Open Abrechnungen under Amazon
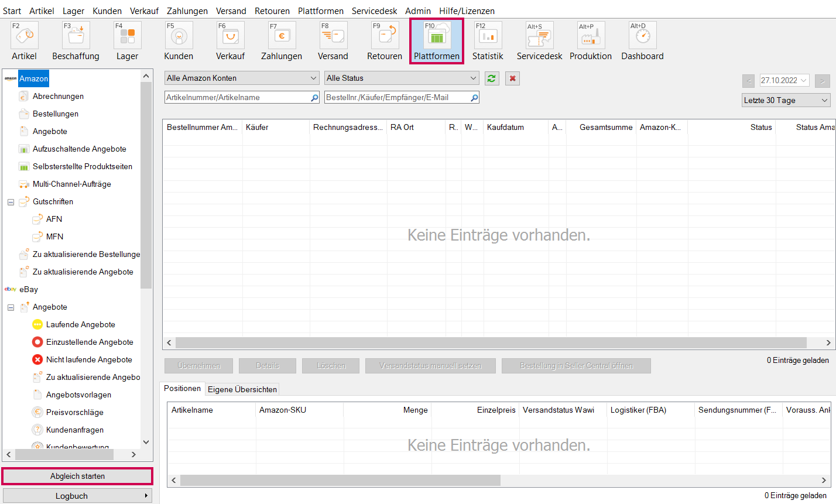 58,96
